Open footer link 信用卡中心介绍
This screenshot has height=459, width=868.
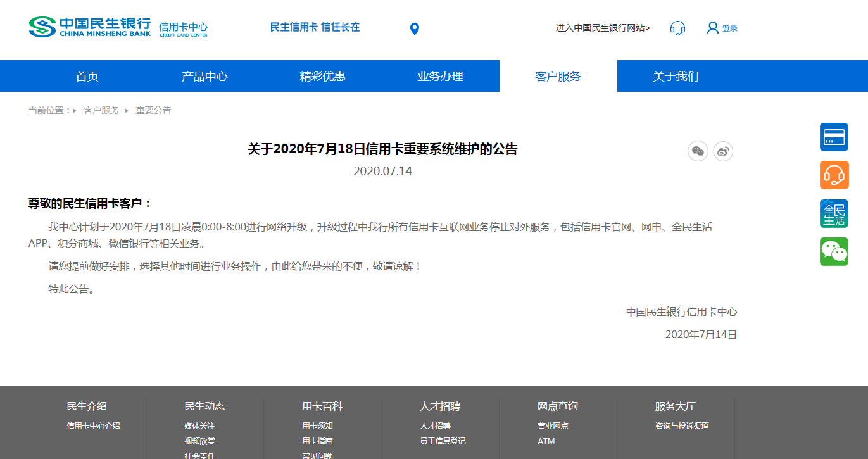point(93,426)
